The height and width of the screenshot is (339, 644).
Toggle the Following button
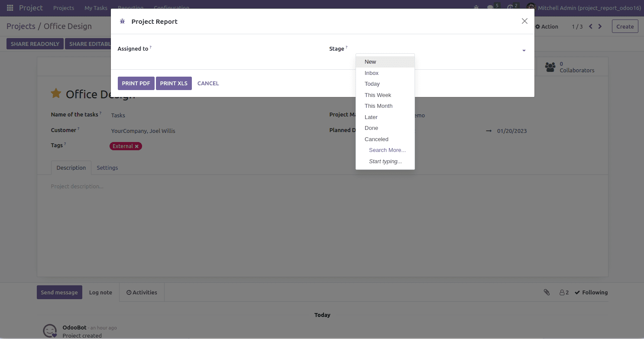591,292
